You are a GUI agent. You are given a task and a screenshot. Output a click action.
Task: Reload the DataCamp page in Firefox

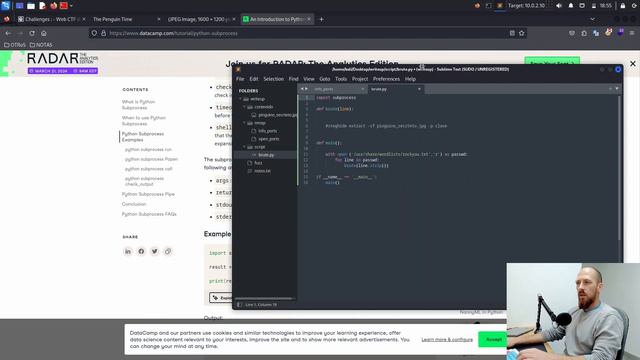point(32,33)
